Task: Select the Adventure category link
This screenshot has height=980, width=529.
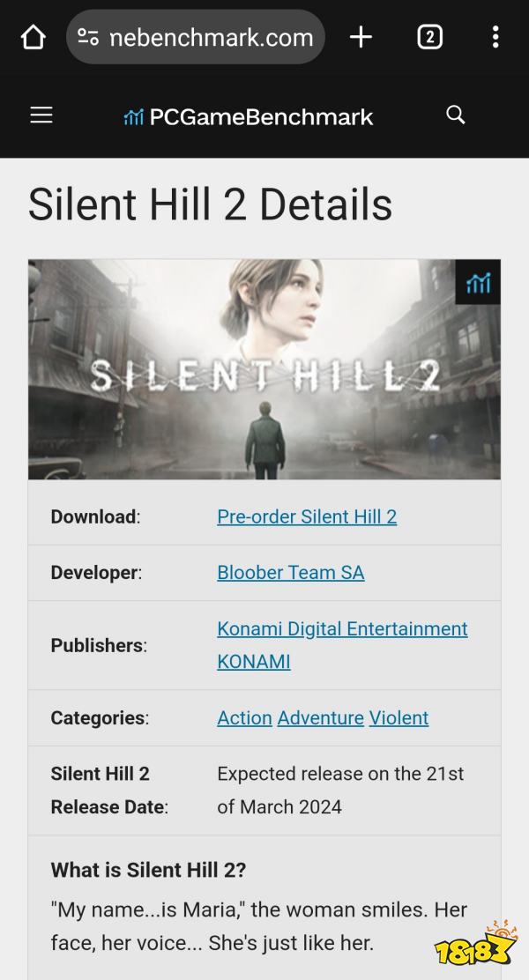Action: pyautogui.click(x=321, y=718)
